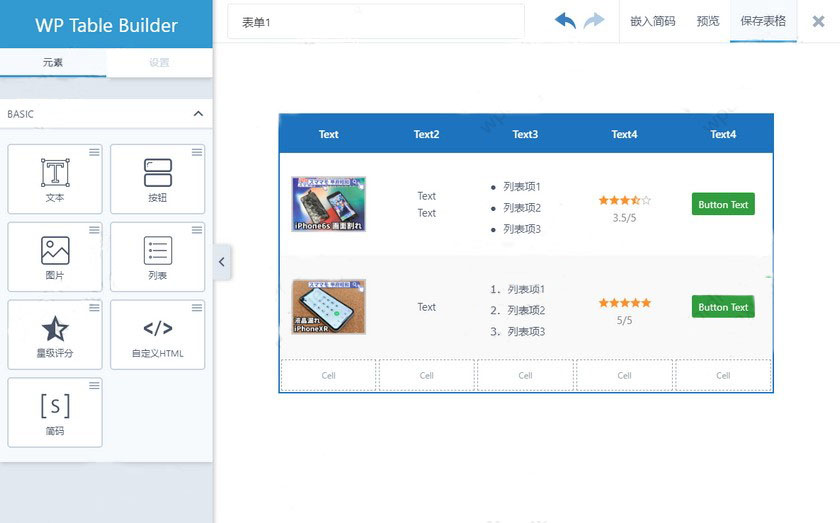
Task: Collapse the left sidebar panel arrow
Action: coord(222,262)
